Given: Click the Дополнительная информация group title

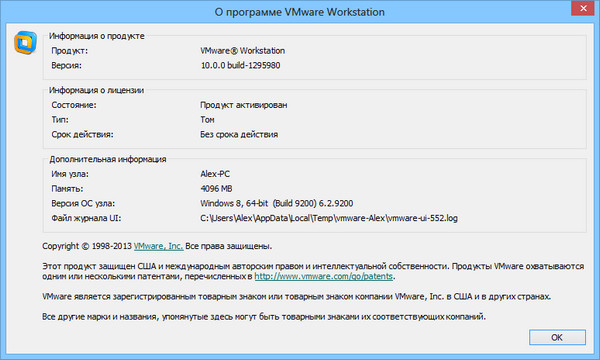Looking at the screenshot, I should coord(108,159).
